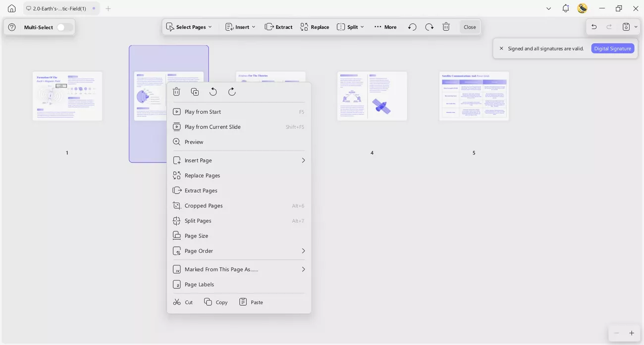
Task: Open the Insert dropdown in toolbar
Action: [241, 27]
